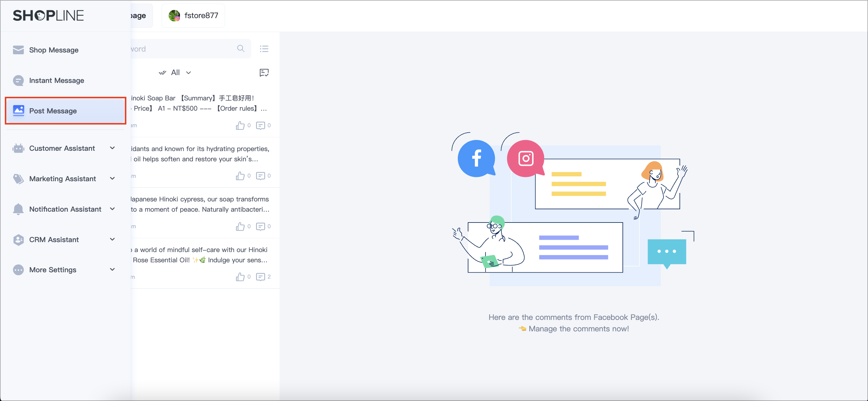Click comment icon on Japanese Hinoki cypress post

(261, 226)
